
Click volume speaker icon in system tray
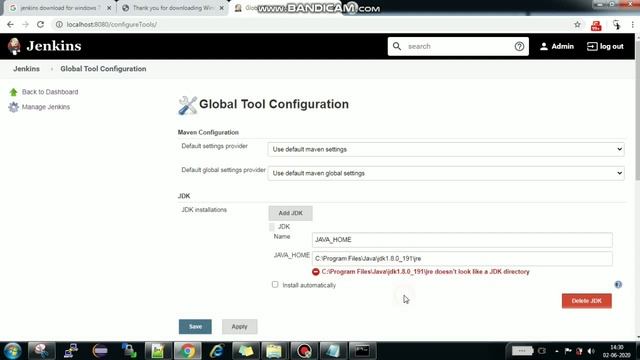pos(591,351)
